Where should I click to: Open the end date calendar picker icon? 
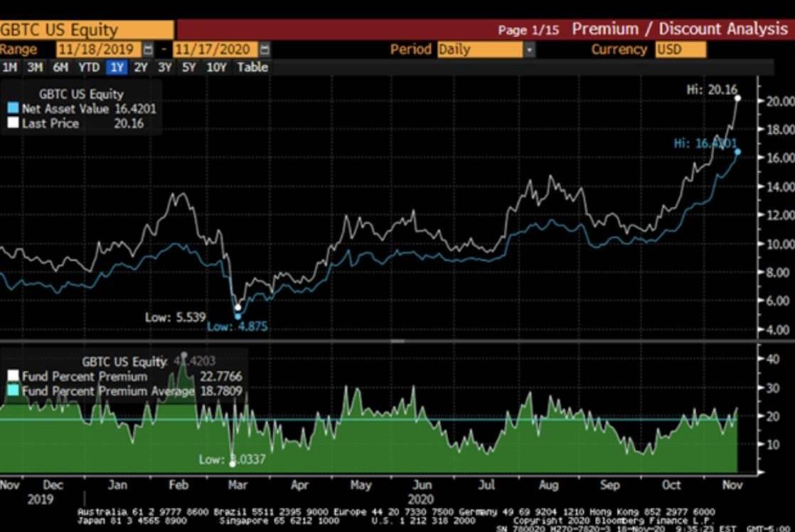265,50
